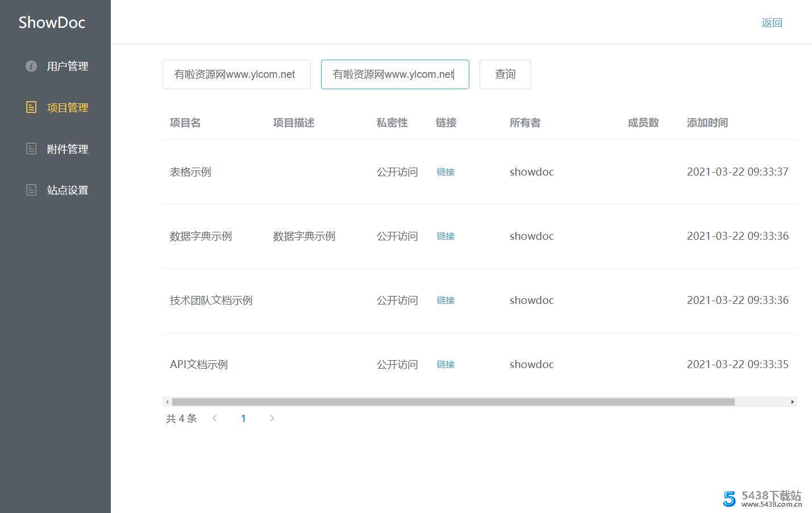Open the 链接 for 数据字典示例 project
Screen dimensions: 812x513
[x=445, y=236]
